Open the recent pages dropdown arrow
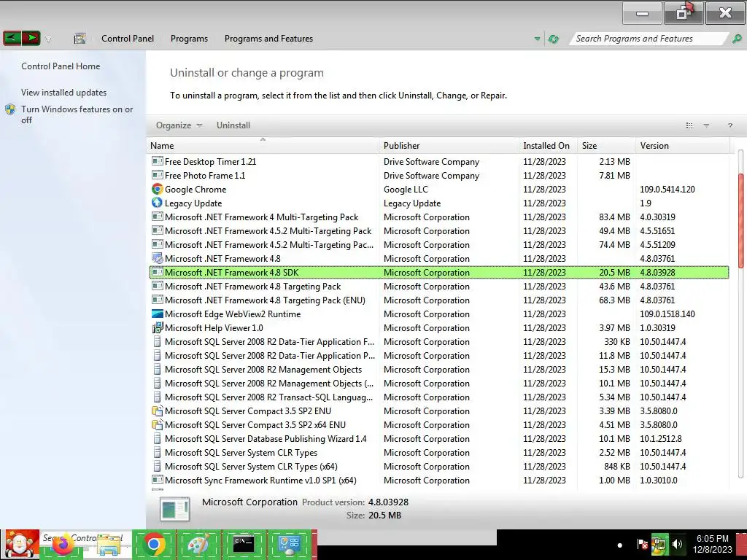The image size is (747, 560). [48, 39]
